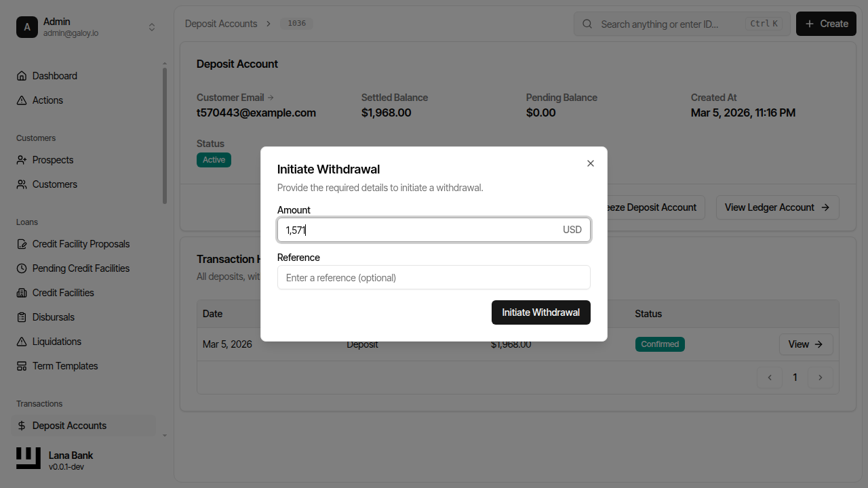
Task: Open Term Templates
Action: point(64,365)
